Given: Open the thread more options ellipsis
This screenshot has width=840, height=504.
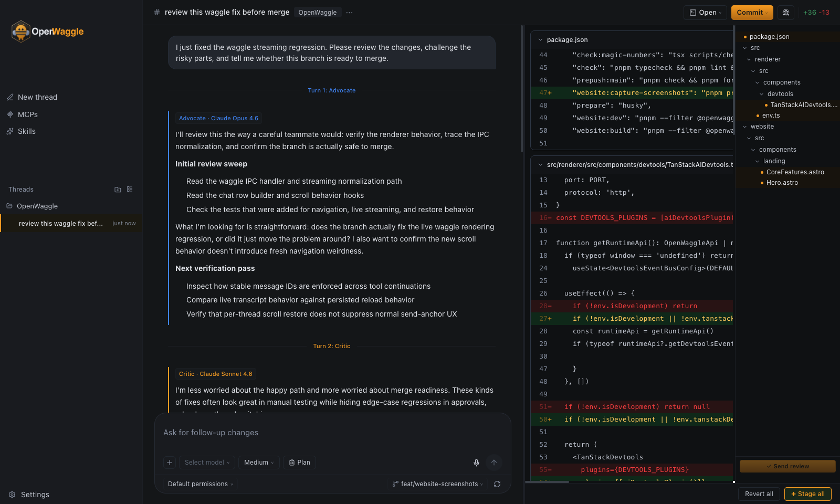Looking at the screenshot, I should click(350, 13).
